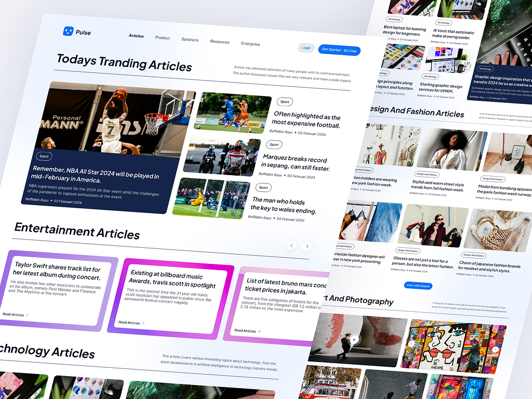Open 'Model from bandung appears' article

(504, 190)
